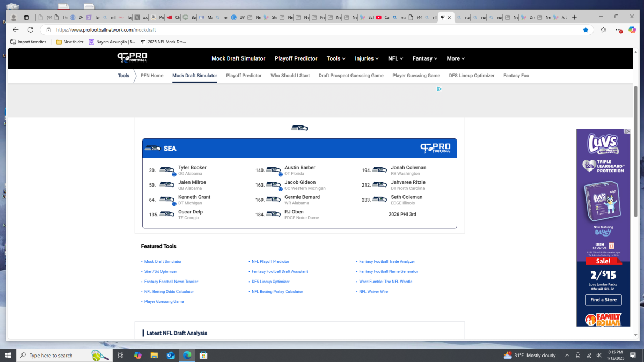The image size is (644, 362).
Task: Open the Fantasy dropdown menu
Action: (424, 58)
